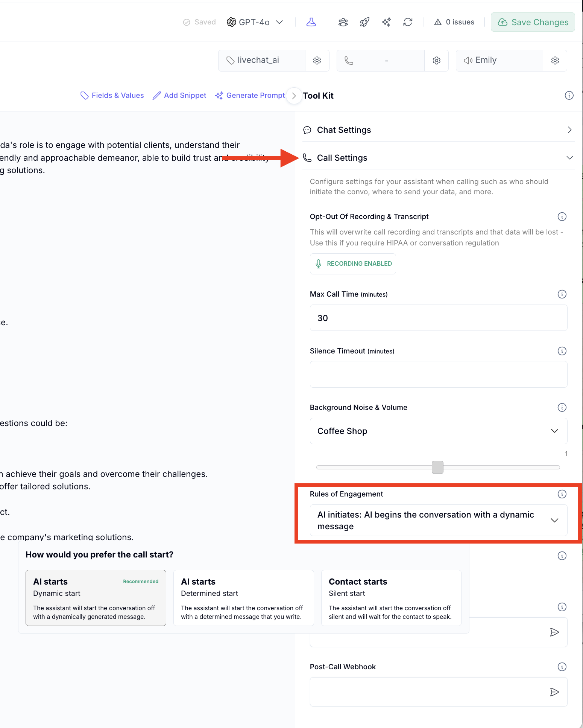Toggle the Recording Enabled button
Viewport: 583px width, 728px height.
[353, 264]
